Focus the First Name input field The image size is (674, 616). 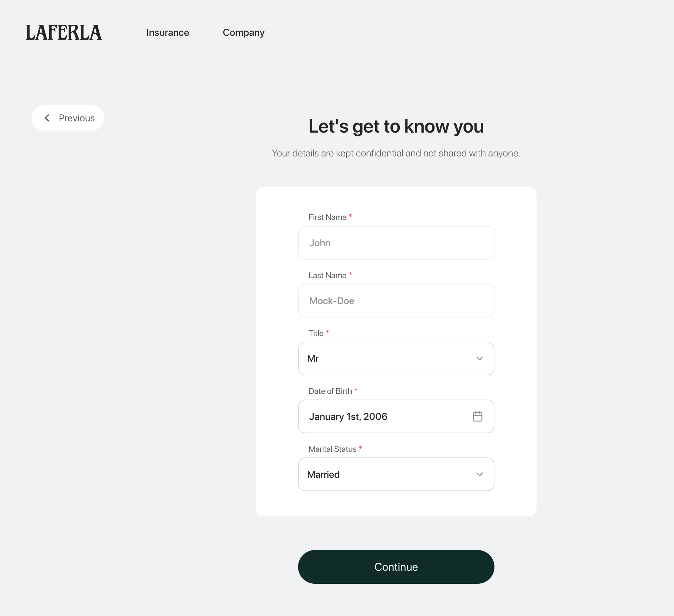(396, 243)
